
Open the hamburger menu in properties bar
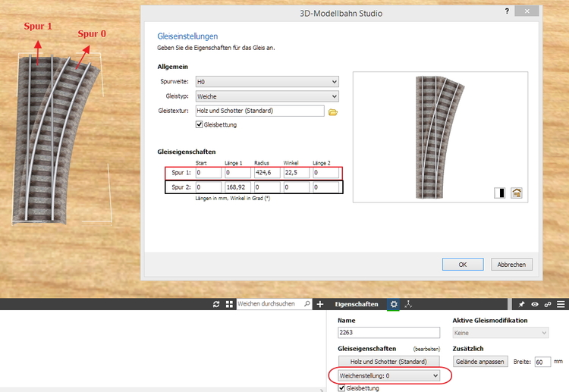[x=561, y=304]
